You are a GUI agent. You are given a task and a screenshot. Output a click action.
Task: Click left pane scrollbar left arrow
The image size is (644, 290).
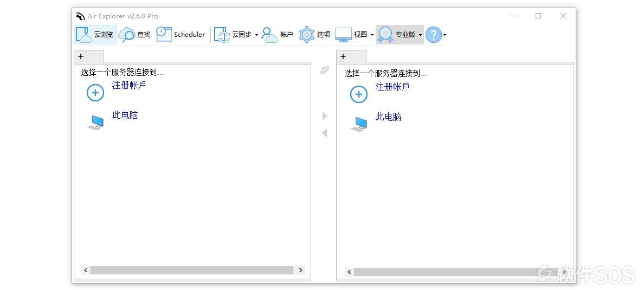pyautogui.click(x=86, y=270)
